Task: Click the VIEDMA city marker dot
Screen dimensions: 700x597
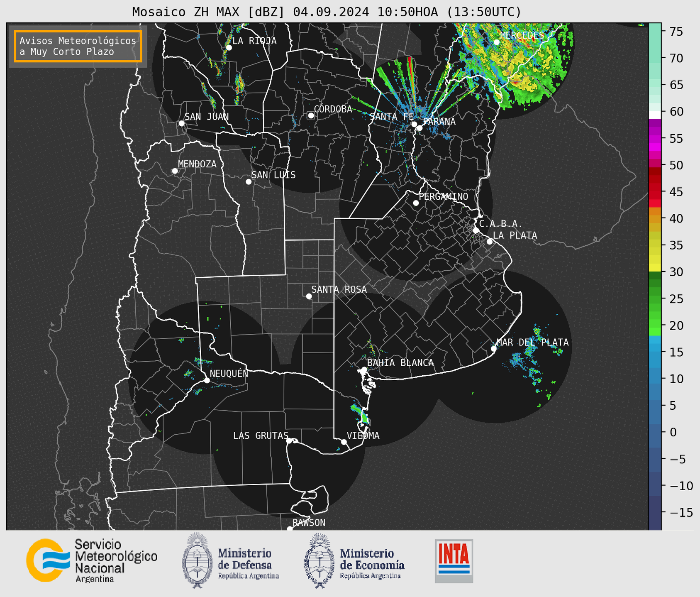Action: (x=344, y=442)
